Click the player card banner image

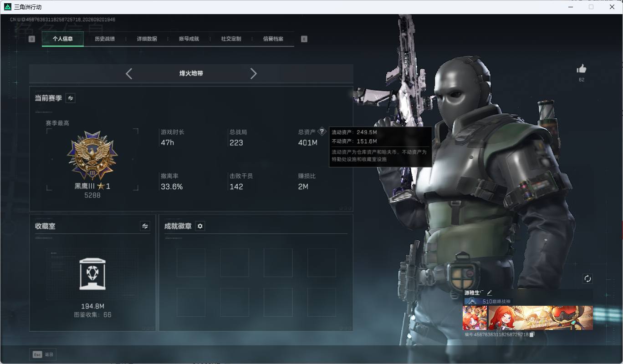[x=541, y=318]
